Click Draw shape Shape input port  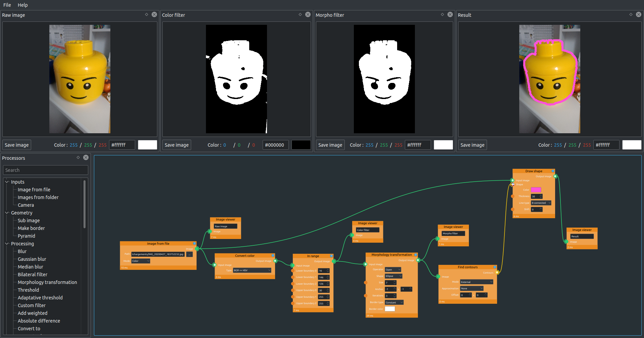point(513,184)
